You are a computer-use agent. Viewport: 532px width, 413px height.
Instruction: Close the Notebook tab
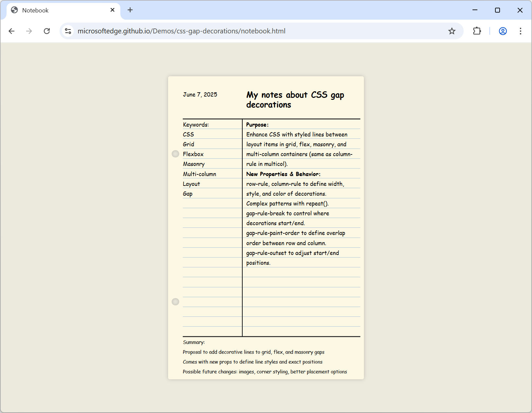coord(112,10)
